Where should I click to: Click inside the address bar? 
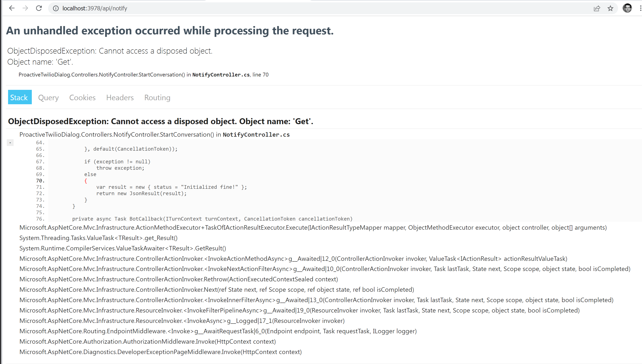click(x=175, y=8)
